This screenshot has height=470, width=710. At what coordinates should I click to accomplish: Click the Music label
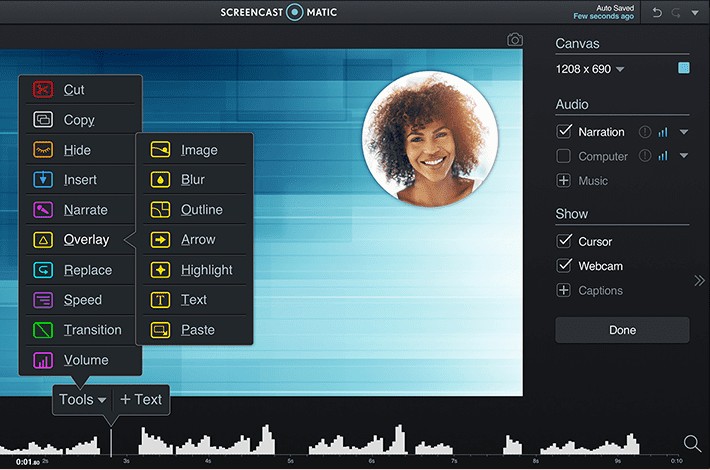(x=593, y=181)
